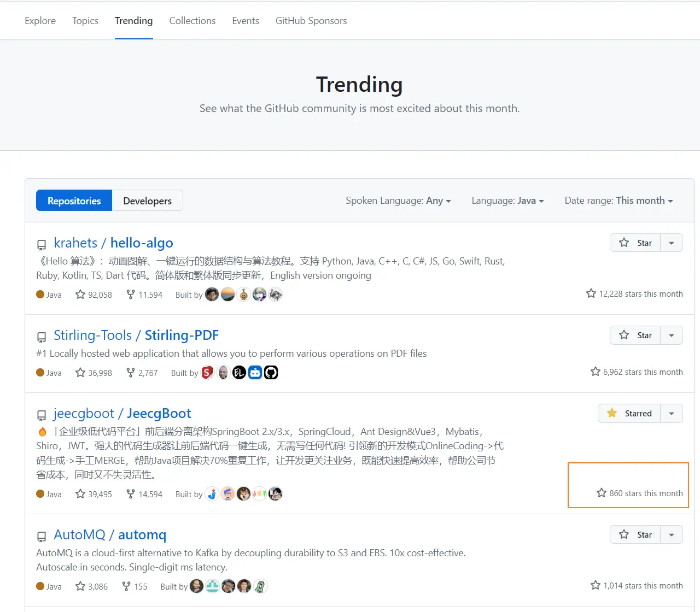Open the Topics tab
The image size is (700, 612).
(x=85, y=21)
